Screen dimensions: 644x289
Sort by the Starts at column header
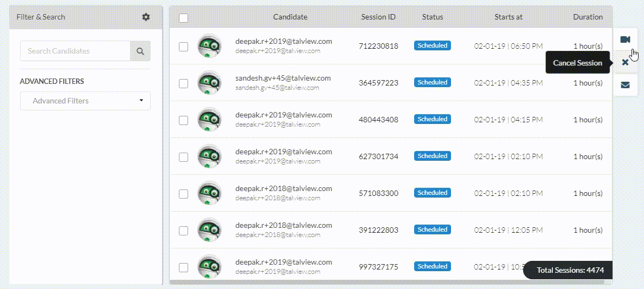pos(508,17)
